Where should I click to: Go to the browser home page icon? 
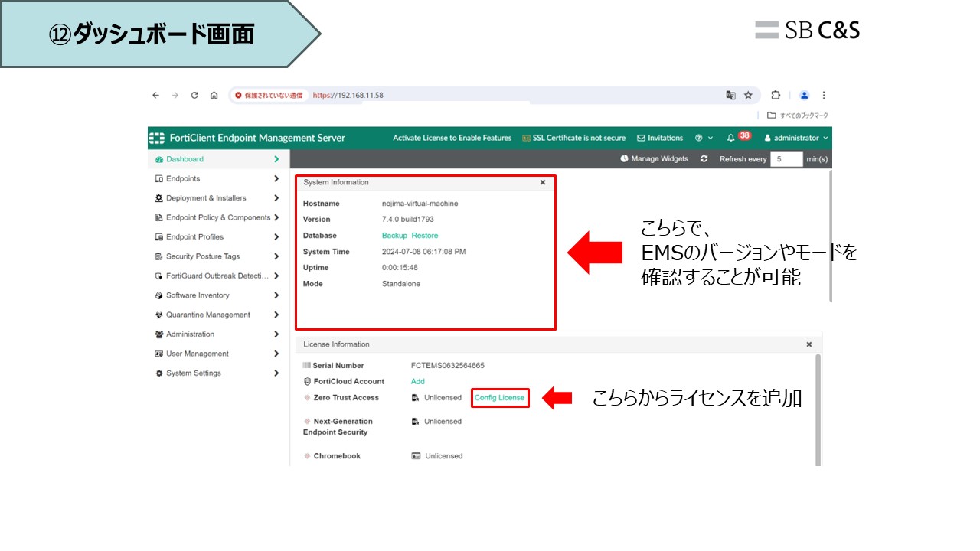coord(214,96)
